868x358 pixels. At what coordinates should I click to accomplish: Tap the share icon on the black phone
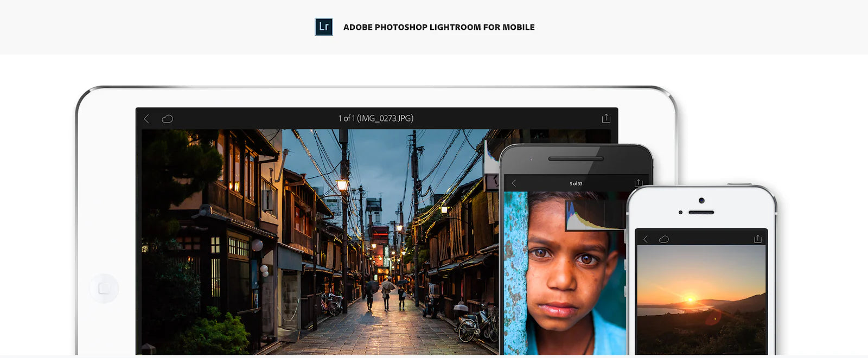(x=638, y=183)
